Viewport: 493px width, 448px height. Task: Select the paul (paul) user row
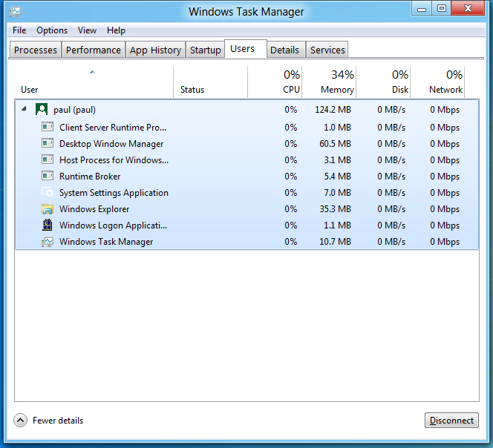tap(246, 109)
